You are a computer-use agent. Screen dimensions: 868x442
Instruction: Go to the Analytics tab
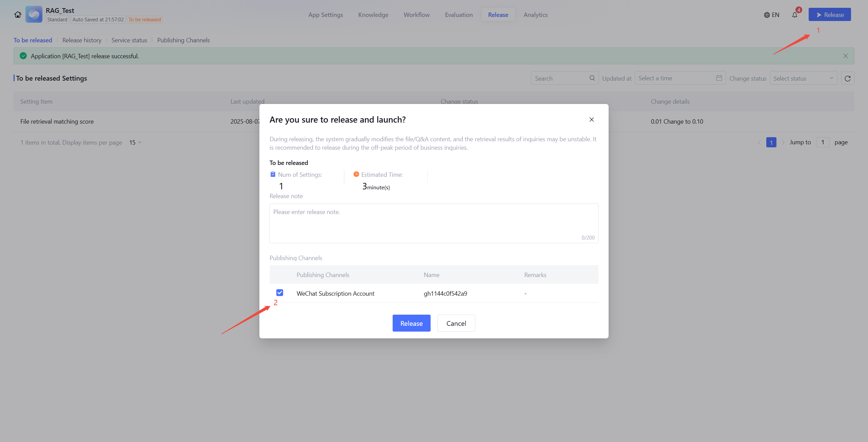tap(535, 15)
